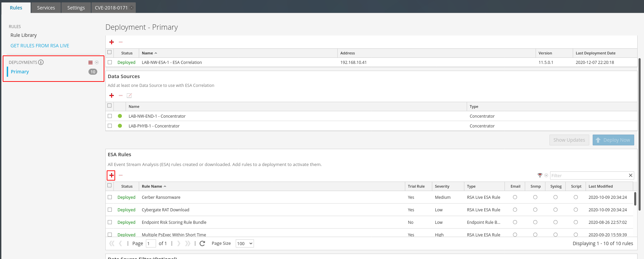Image resolution: width=644 pixels, height=259 pixels.
Task: Click into the rules Filter text field
Action: (x=588, y=175)
